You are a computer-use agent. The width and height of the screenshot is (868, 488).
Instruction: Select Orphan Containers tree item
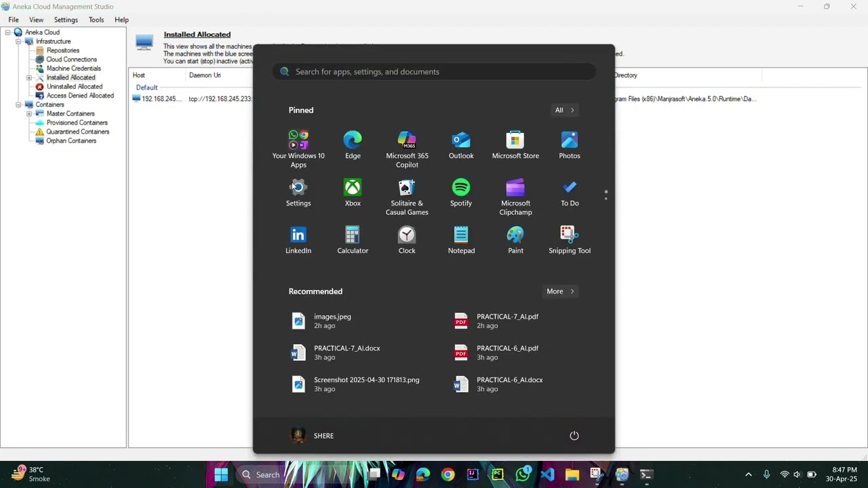(x=71, y=141)
